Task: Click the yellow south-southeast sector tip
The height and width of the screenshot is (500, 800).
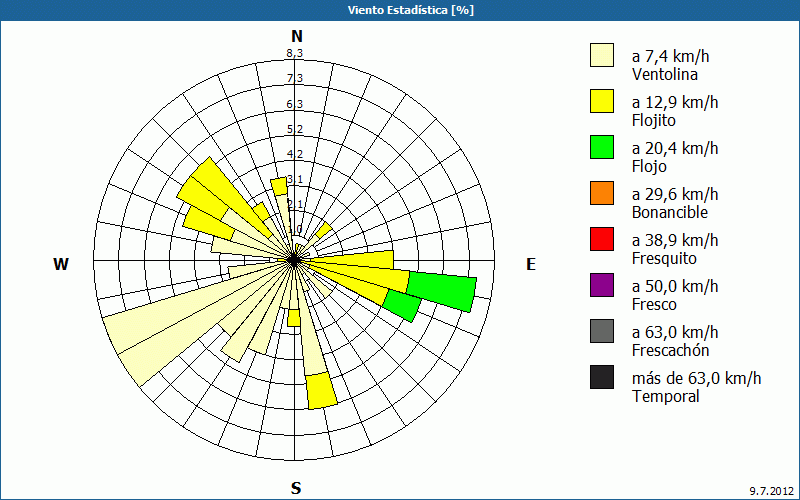Action: pos(321,391)
